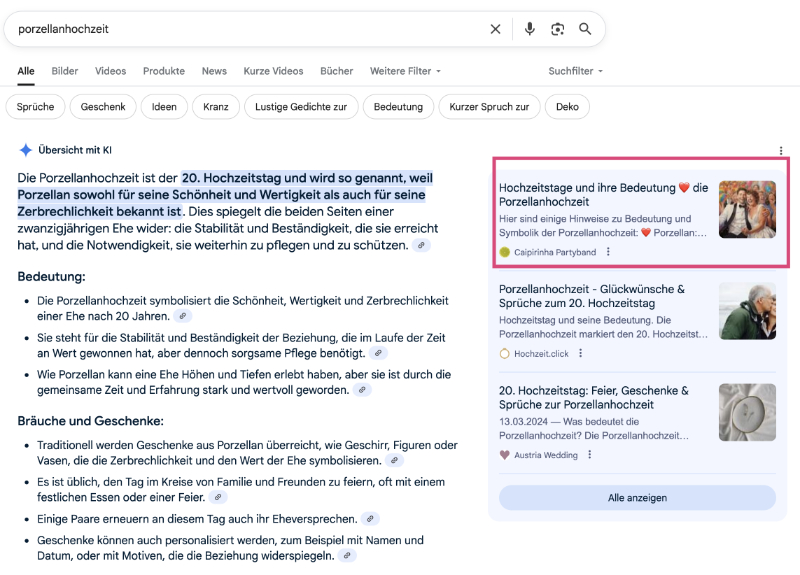Open the Produkte tab
The height and width of the screenshot is (575, 800).
164,71
